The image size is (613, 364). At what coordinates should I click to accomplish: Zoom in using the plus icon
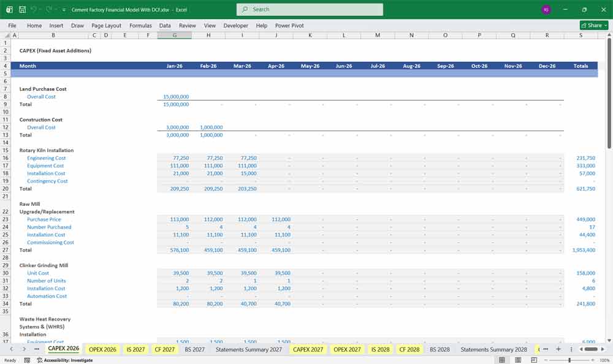point(592,360)
